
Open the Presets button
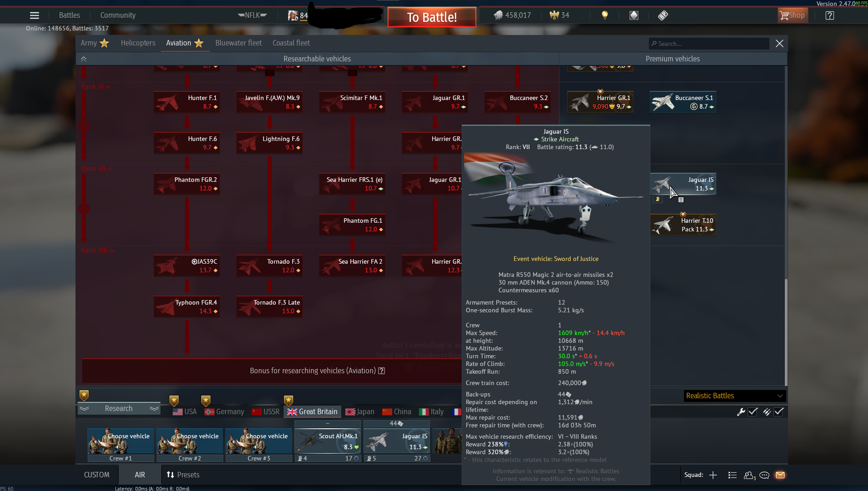click(183, 475)
